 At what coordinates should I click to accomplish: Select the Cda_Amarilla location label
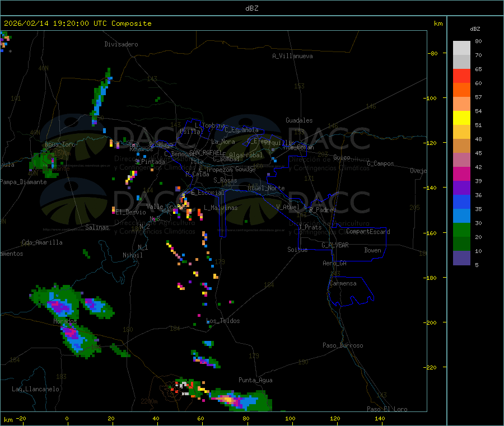42,242
